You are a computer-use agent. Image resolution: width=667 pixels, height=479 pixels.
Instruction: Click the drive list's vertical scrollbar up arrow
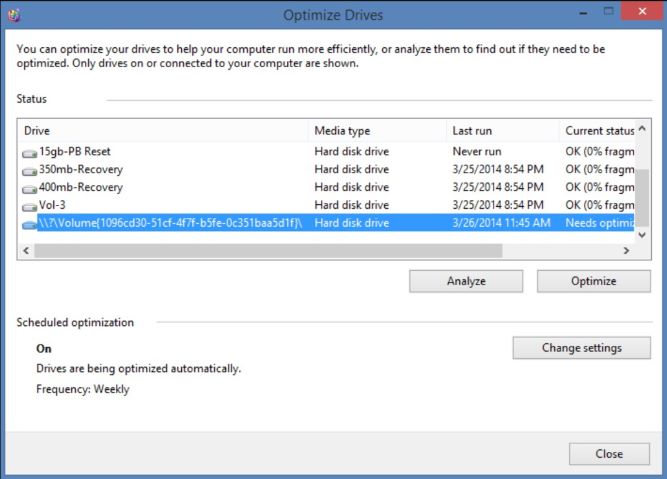tap(641, 129)
